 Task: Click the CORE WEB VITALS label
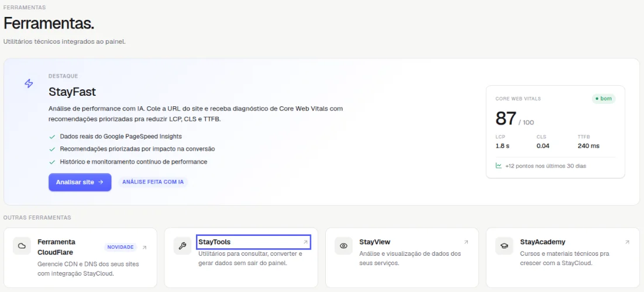[518, 99]
